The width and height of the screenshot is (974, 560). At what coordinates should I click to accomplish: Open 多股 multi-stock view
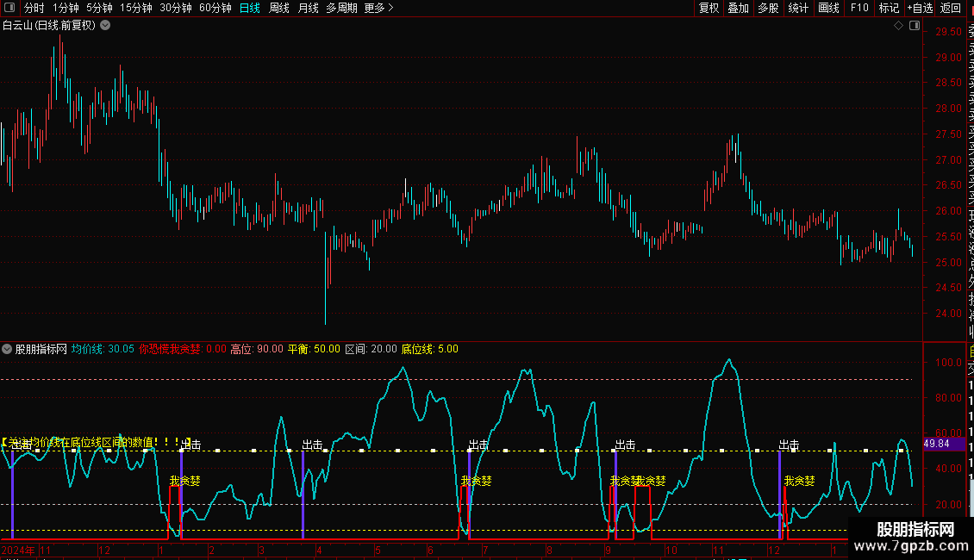click(x=768, y=8)
